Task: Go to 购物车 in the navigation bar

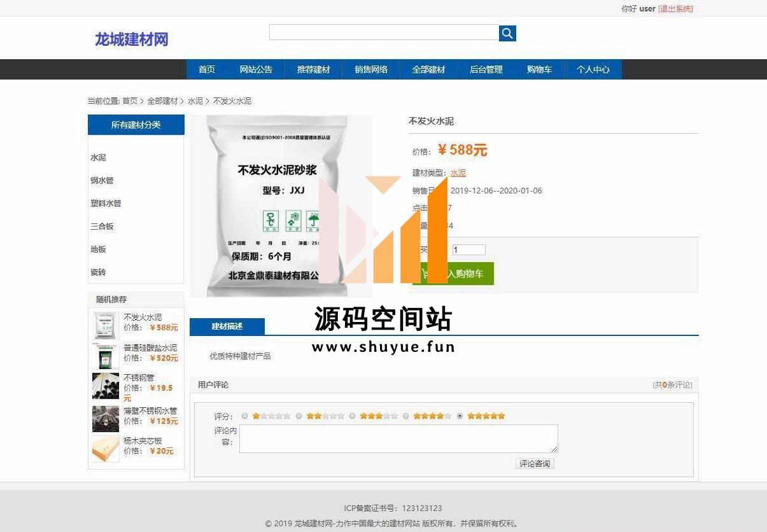Action: (539, 69)
